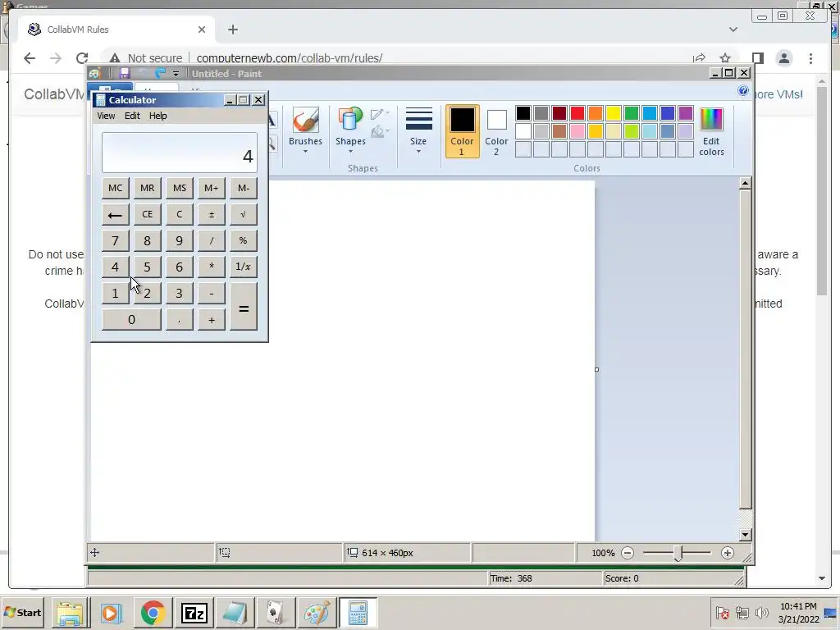Open the shape Outline dropdown in Paint
This screenshot has width=840, height=630.
point(380,113)
